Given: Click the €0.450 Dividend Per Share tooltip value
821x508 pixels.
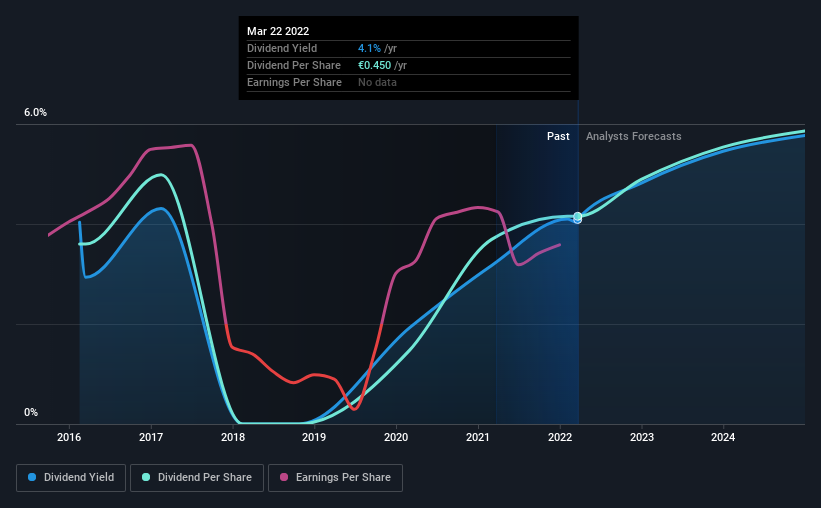Looking at the screenshot, I should click(374, 65).
